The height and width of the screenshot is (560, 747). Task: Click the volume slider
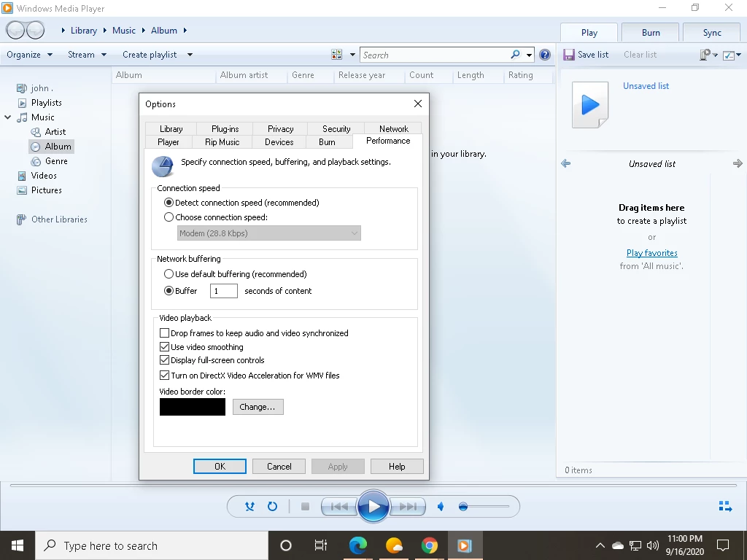484,507
